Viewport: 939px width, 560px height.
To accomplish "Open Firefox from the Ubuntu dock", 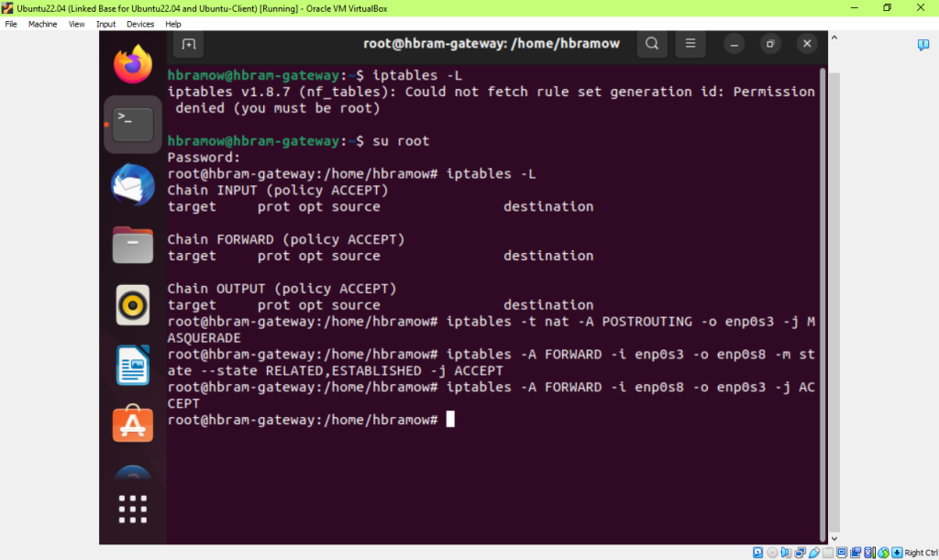I will (132, 64).
